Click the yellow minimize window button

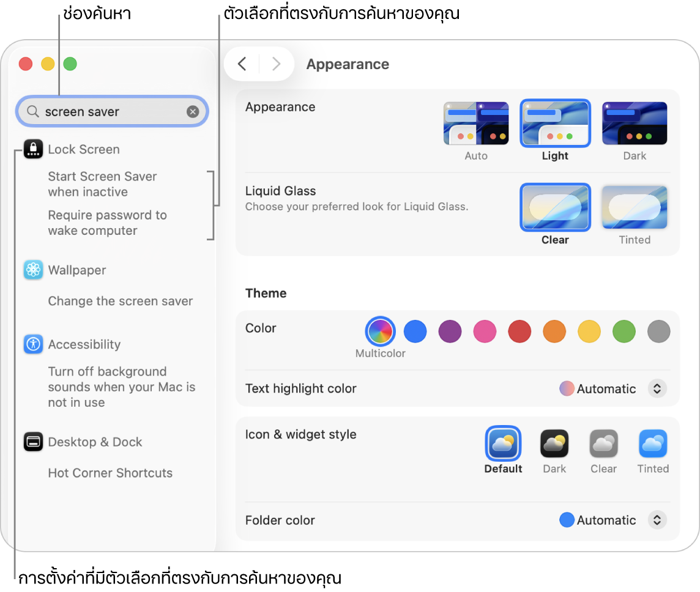coord(48,64)
